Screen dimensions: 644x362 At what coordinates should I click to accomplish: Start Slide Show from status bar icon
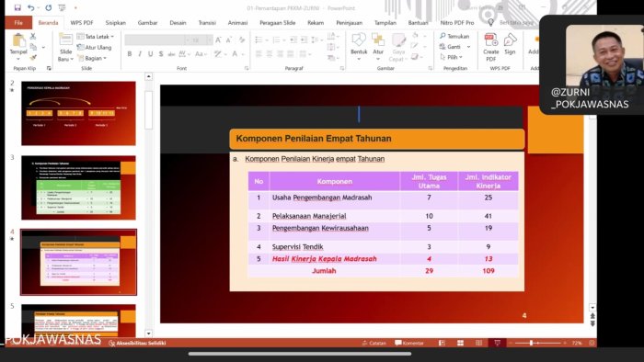[497, 343]
